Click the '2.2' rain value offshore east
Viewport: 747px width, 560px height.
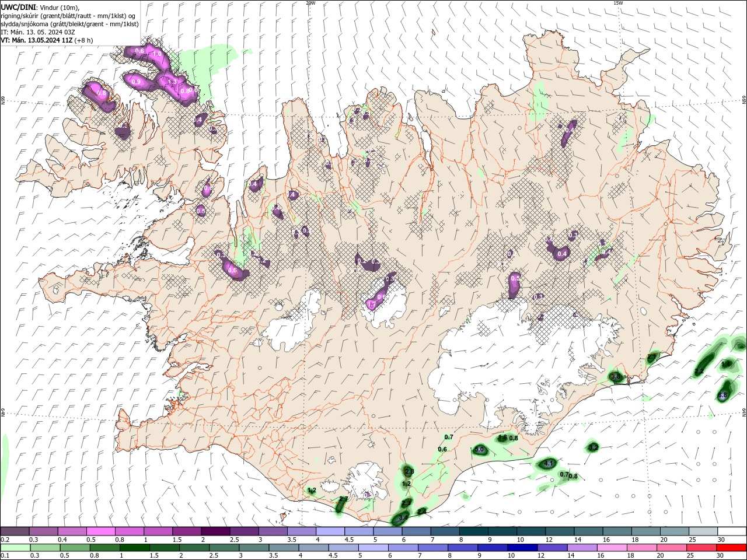point(699,371)
